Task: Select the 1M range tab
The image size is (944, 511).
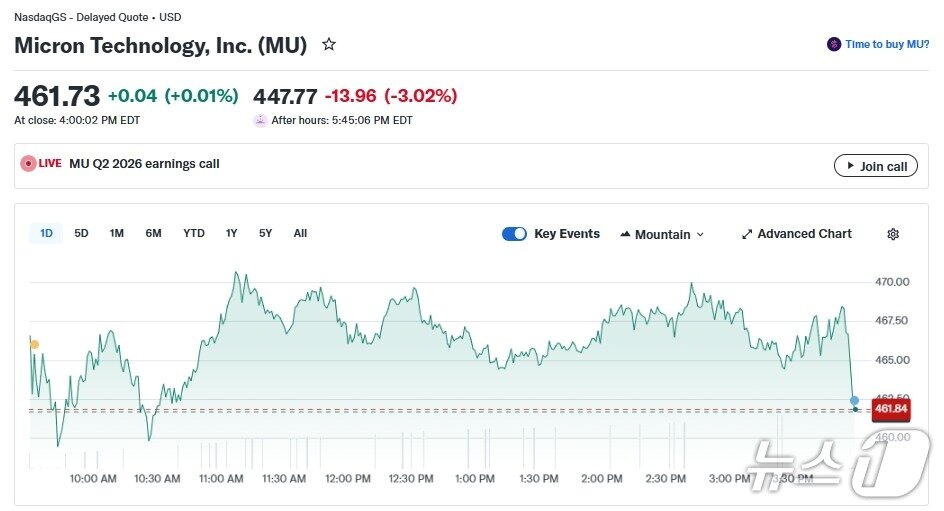Action: click(x=117, y=233)
